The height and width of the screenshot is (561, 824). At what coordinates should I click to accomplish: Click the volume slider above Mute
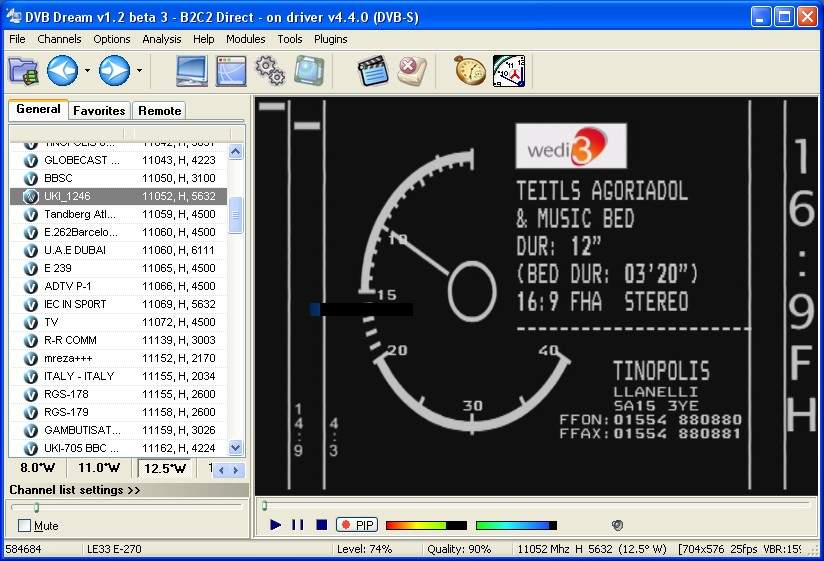(37, 508)
